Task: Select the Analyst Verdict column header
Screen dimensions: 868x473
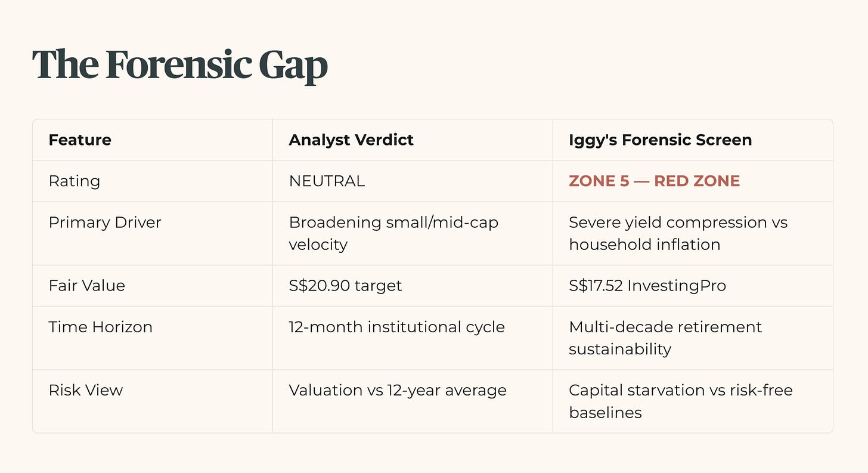Action: point(351,140)
